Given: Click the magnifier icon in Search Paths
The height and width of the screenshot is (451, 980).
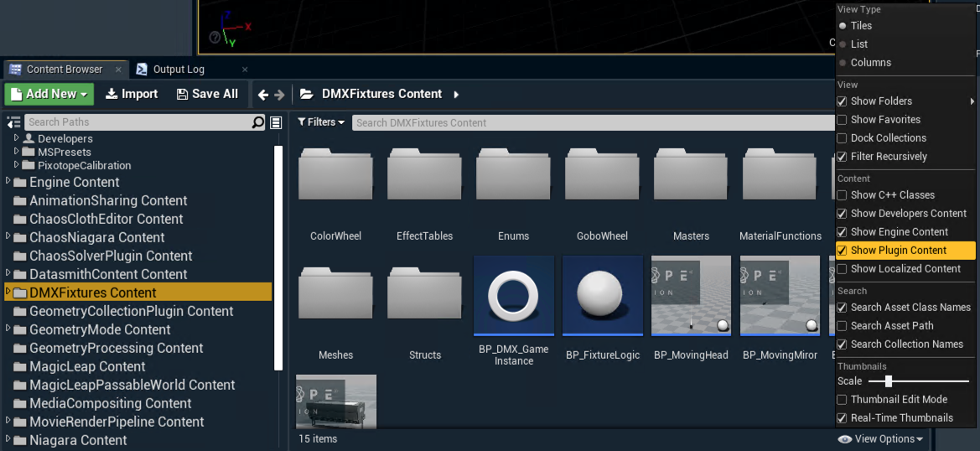Looking at the screenshot, I should (258, 122).
